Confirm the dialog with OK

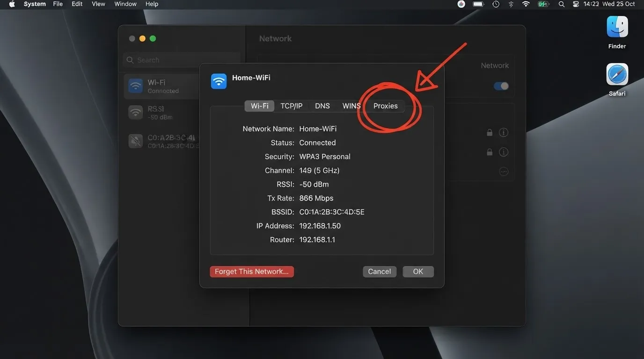point(418,272)
